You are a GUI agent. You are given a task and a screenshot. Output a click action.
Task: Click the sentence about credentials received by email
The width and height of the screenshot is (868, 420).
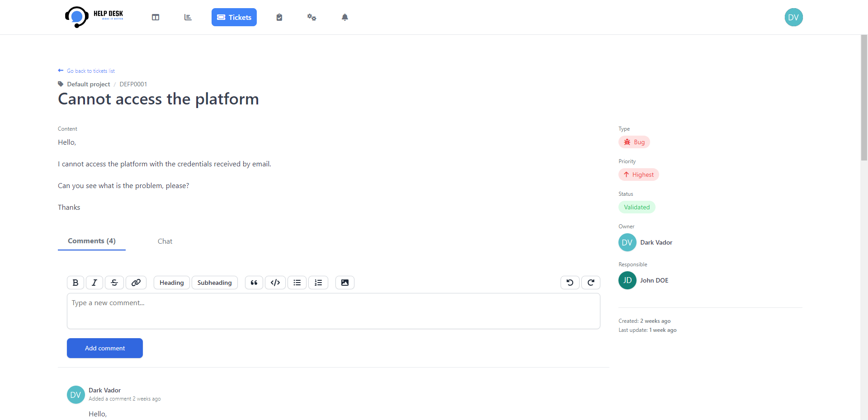(165, 164)
